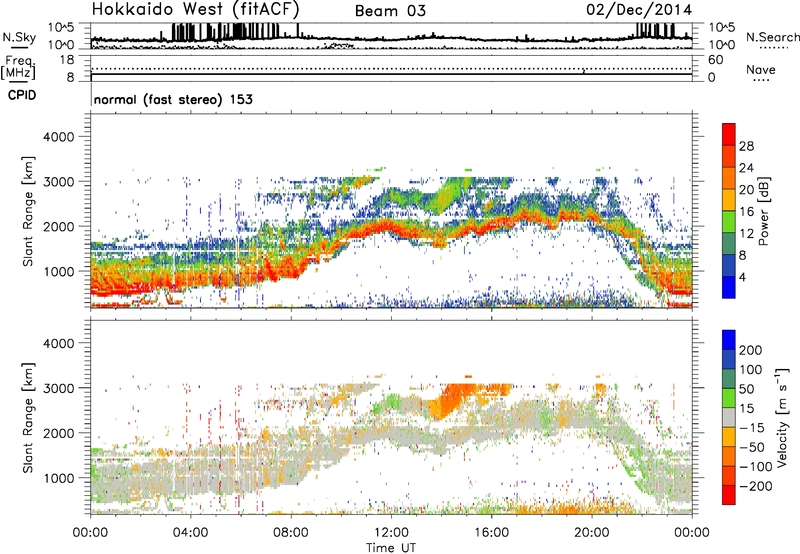The height and width of the screenshot is (554, 800).
Task: Click the 'Power [dB]' colorbar title
Action: tap(764, 211)
